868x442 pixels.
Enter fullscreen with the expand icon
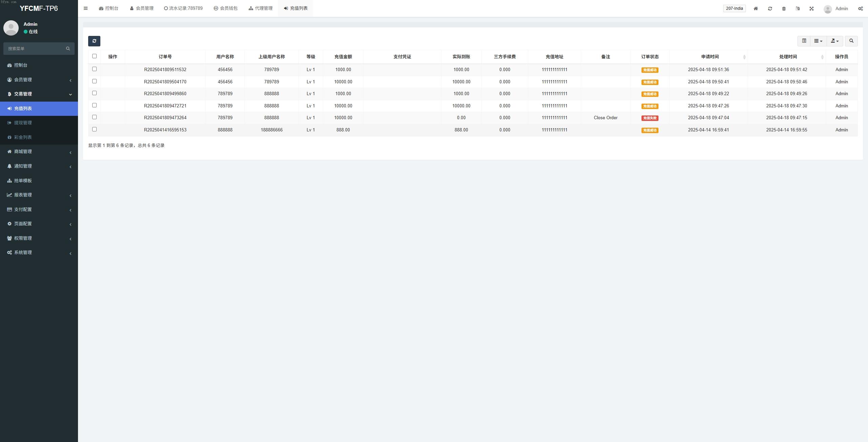[x=812, y=8]
